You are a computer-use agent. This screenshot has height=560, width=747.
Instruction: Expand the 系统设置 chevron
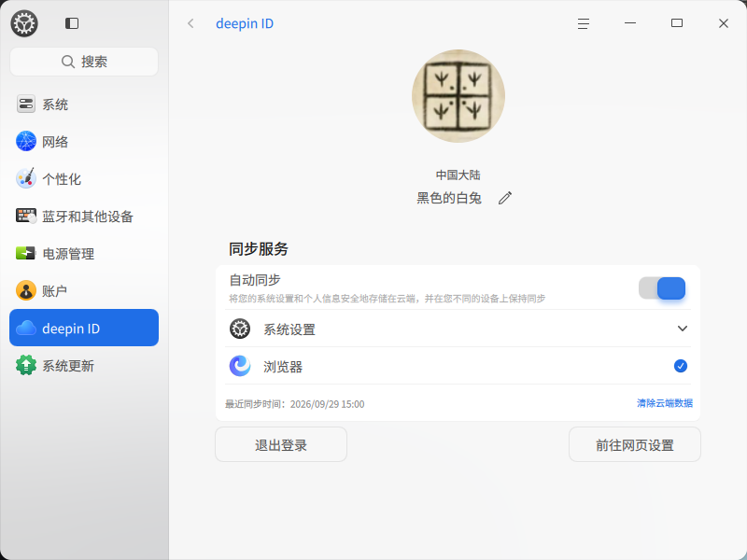pyautogui.click(x=683, y=329)
